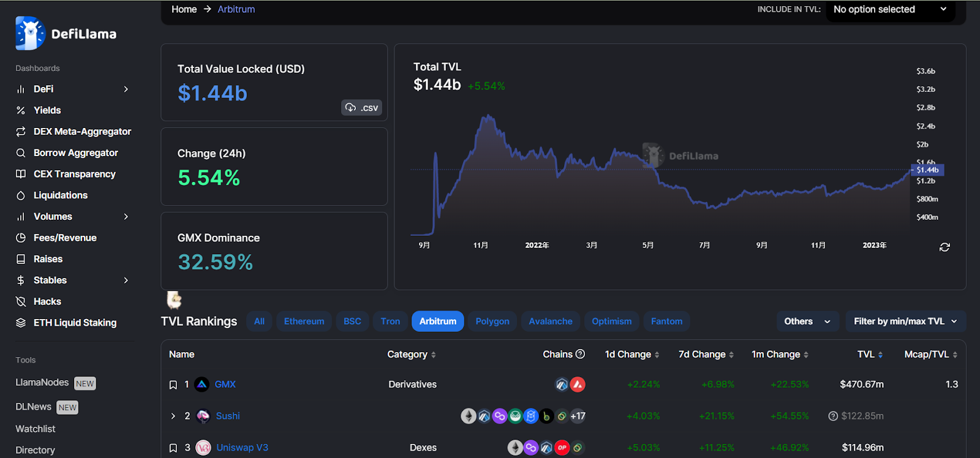Viewport: 980px width, 458px height.
Task: Click the Uniswap V3 protocol logo
Action: pos(203,448)
